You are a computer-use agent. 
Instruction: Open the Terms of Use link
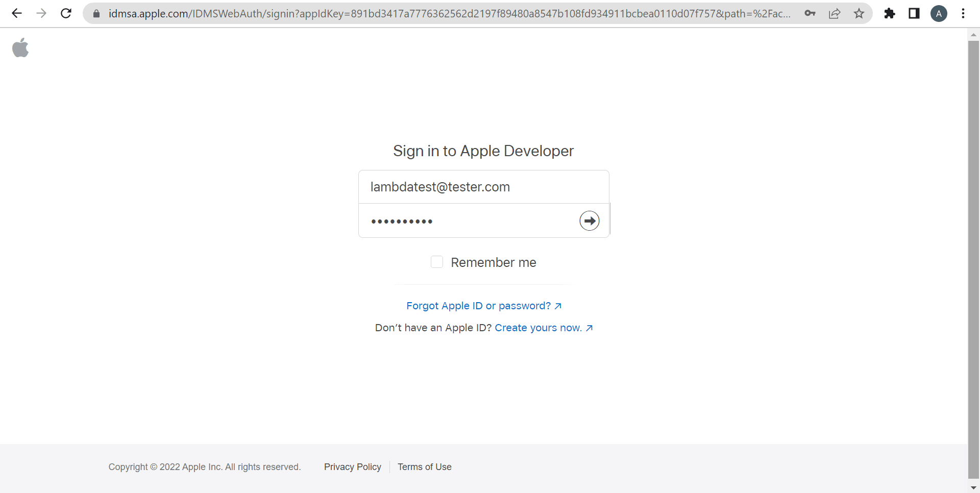[x=424, y=466]
